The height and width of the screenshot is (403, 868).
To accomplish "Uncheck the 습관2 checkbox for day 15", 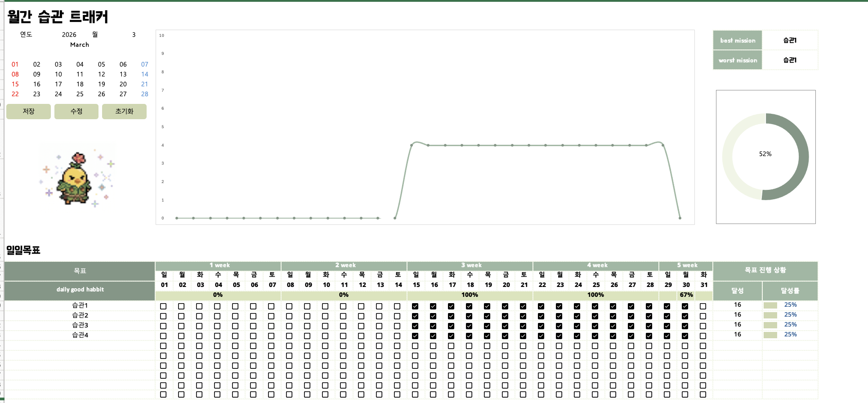I will tap(415, 316).
